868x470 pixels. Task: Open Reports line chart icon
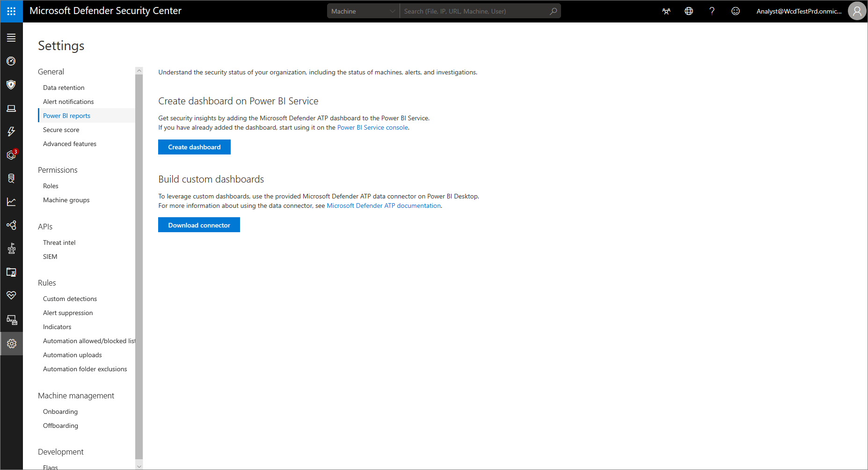11,202
